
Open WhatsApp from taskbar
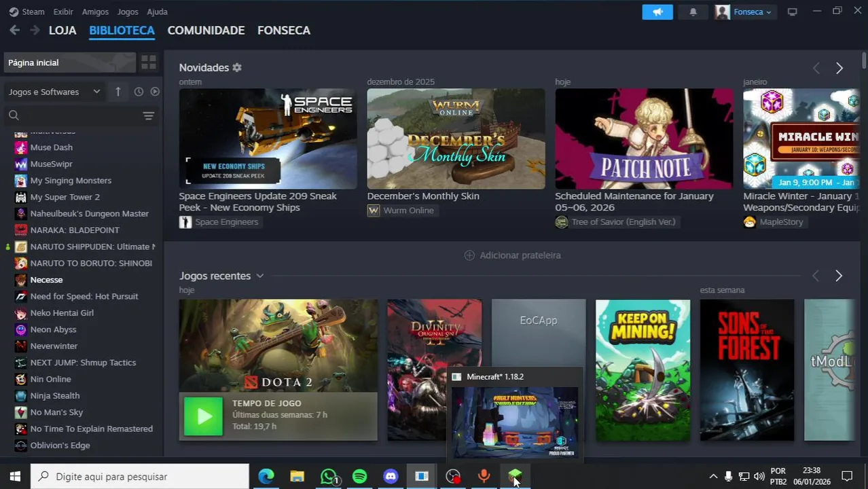tap(329, 477)
